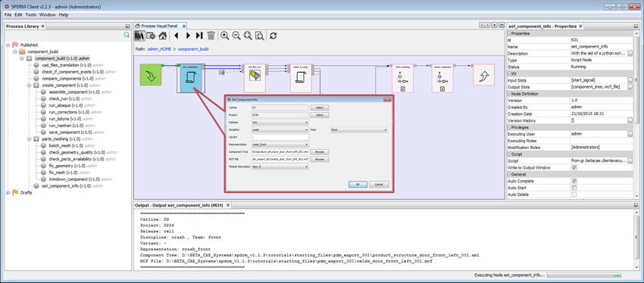Viewport: 644px width, 283px height.
Task: Toggle the Auto Complete checkbox
Action: pyautogui.click(x=574, y=181)
